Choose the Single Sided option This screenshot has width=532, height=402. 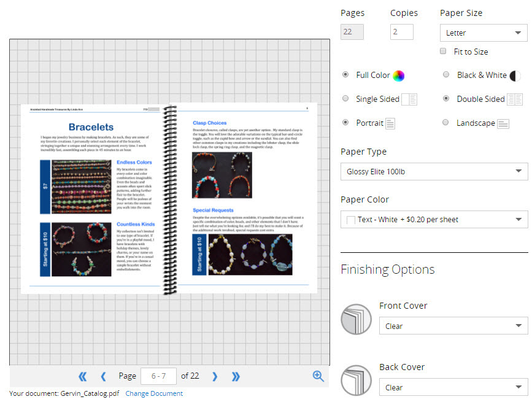click(345, 99)
